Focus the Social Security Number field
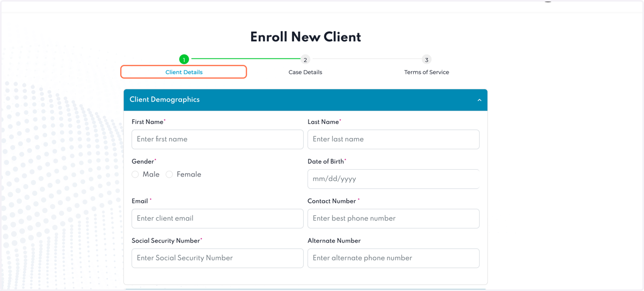The height and width of the screenshot is (291, 644). tap(217, 258)
